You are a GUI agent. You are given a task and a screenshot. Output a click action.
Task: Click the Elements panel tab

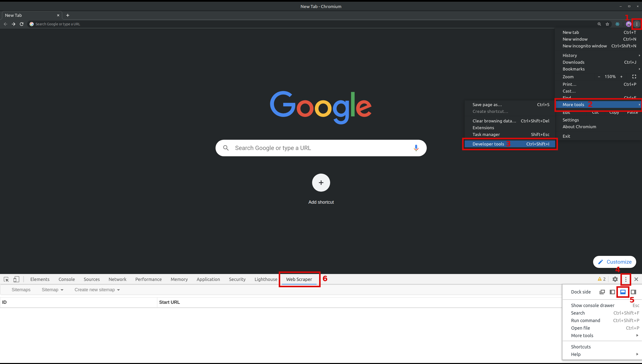pyautogui.click(x=40, y=279)
